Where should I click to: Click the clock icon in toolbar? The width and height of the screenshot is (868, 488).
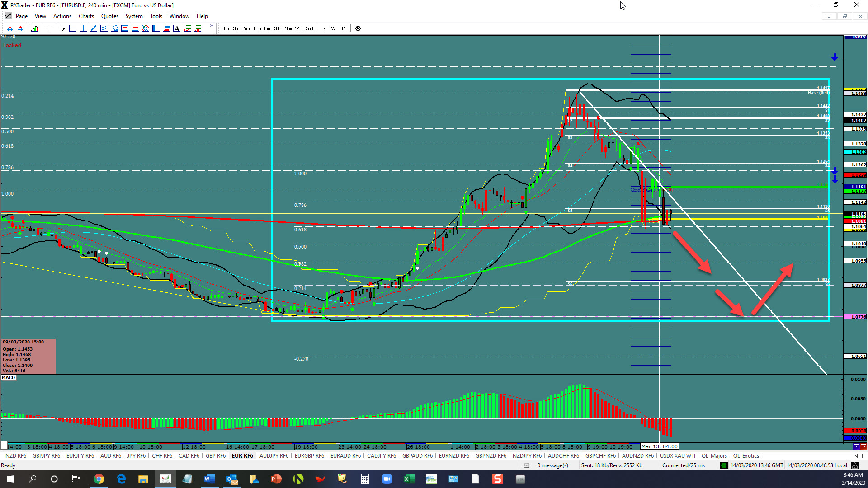[358, 28]
